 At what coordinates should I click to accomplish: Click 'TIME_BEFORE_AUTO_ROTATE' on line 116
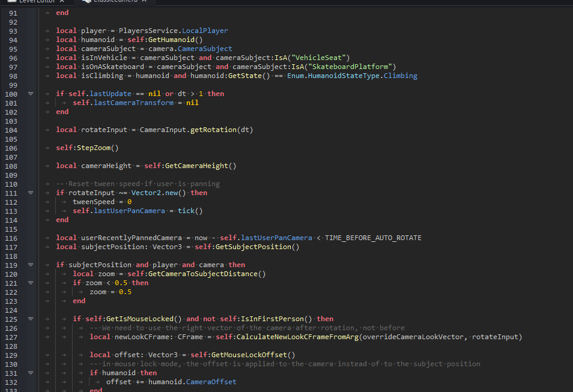pyautogui.click(x=373, y=238)
